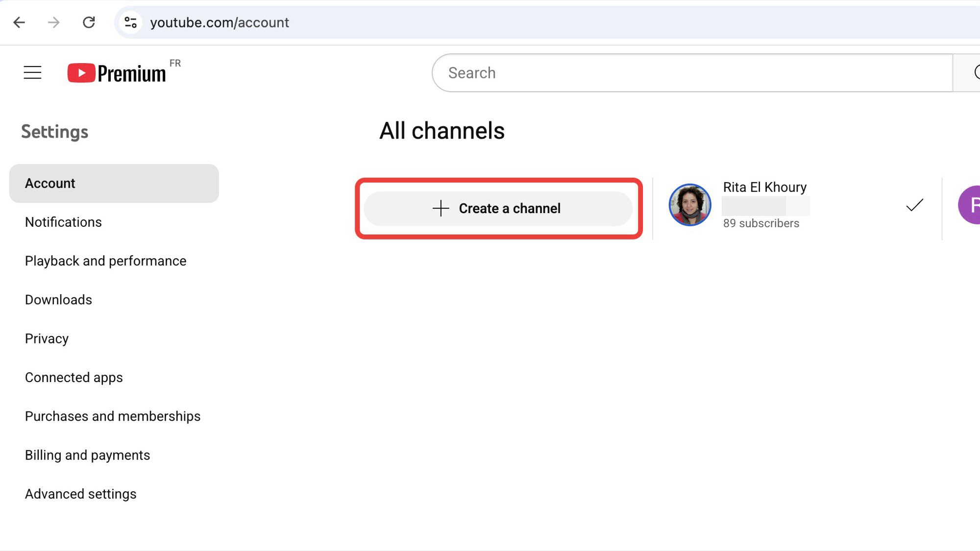Click Rita El Khoury's profile picture
Screen dimensions: 980x551
coord(689,205)
